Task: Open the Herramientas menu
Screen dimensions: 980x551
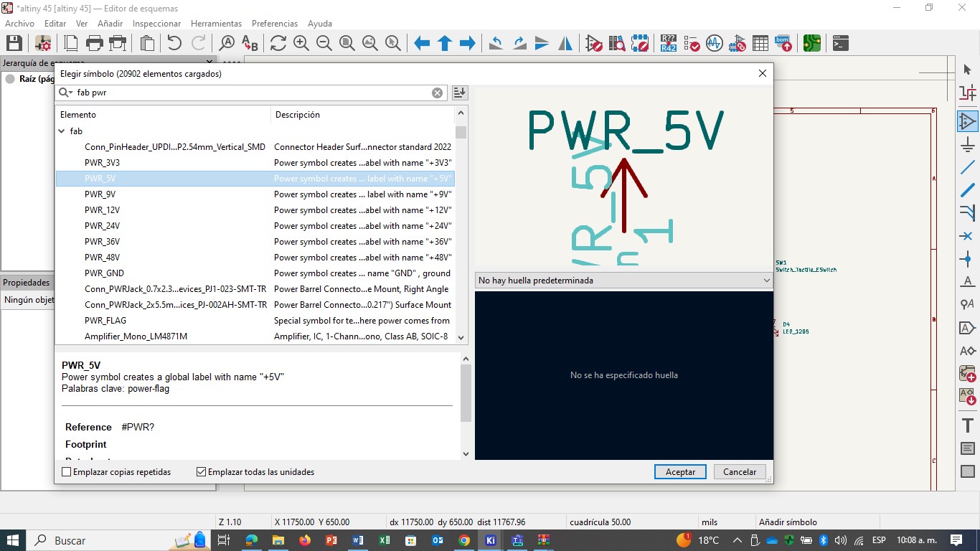Action: click(x=216, y=24)
